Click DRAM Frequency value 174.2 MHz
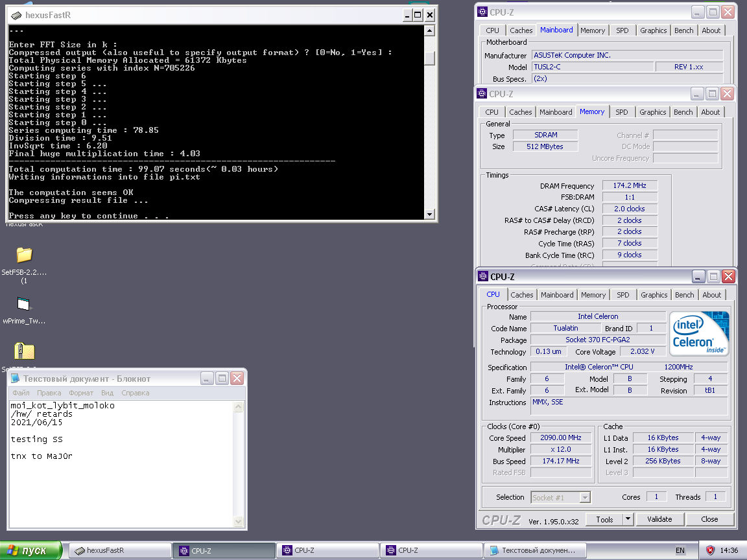The width and height of the screenshot is (747, 560). point(630,186)
